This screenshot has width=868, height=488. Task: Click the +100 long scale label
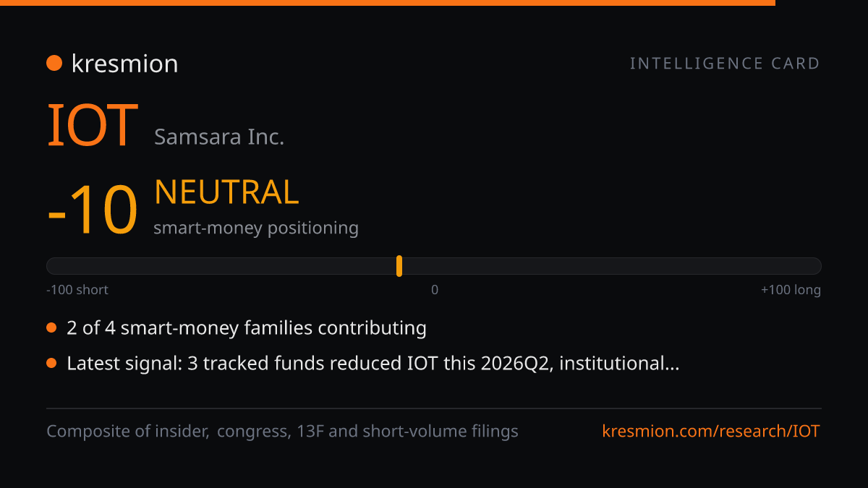tap(791, 290)
